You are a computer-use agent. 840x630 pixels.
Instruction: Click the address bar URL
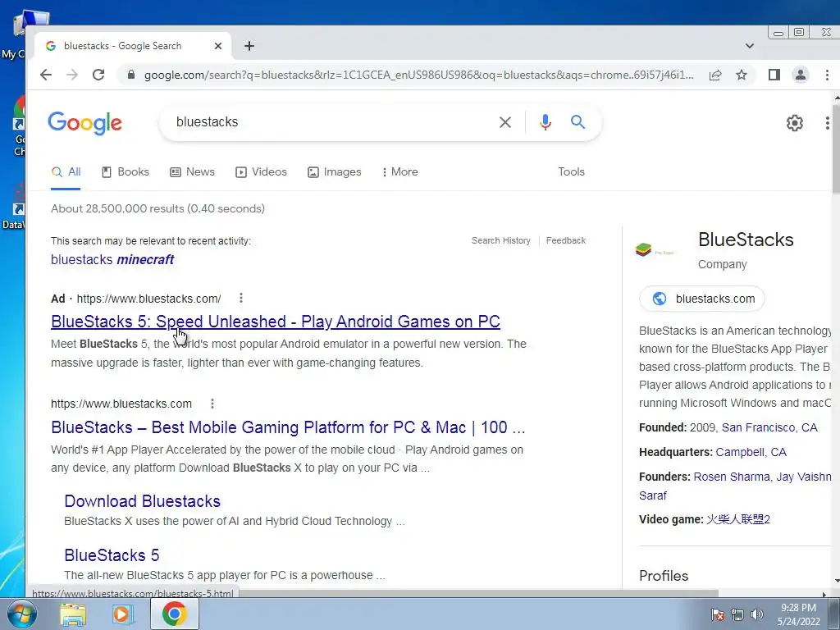pos(418,75)
